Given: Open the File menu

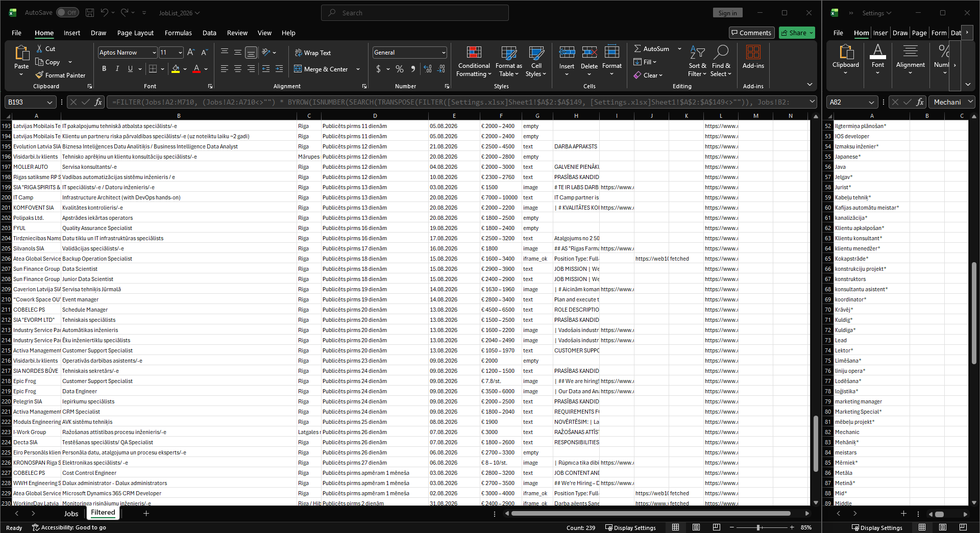Looking at the screenshot, I should (x=16, y=33).
